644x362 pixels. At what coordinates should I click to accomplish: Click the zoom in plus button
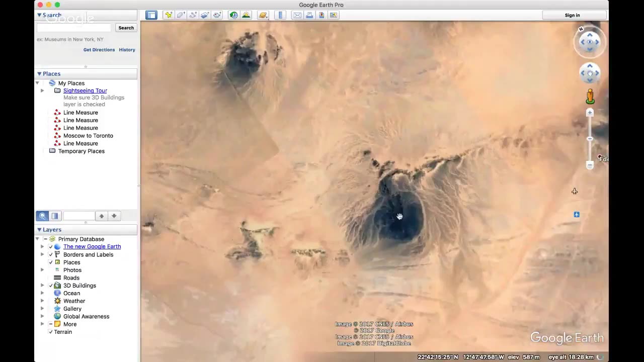[590, 113]
